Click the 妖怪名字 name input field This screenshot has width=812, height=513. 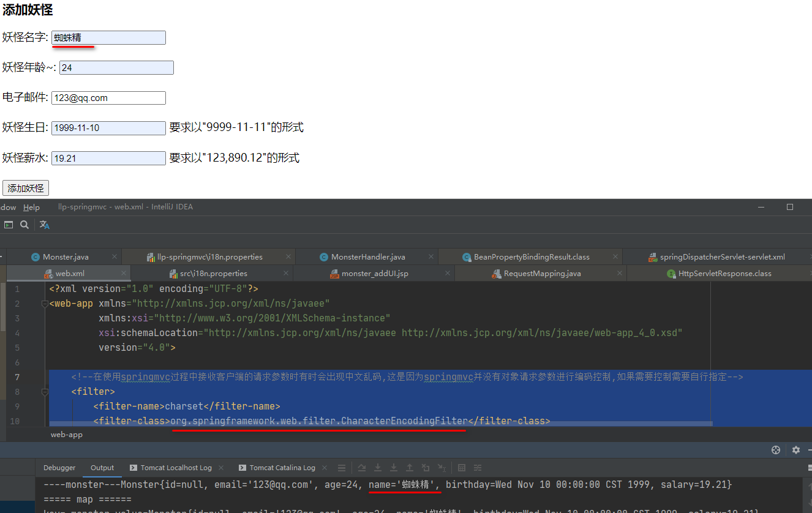108,37
